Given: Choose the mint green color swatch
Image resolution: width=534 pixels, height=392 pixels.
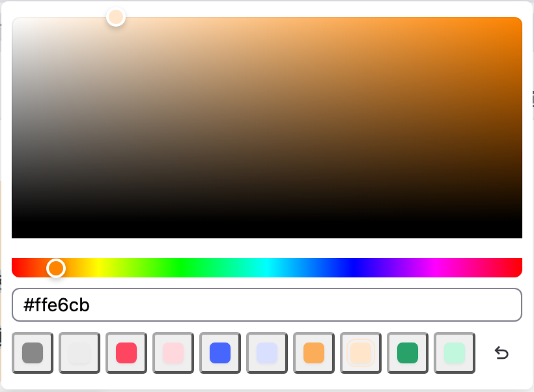Looking at the screenshot, I should (x=455, y=353).
